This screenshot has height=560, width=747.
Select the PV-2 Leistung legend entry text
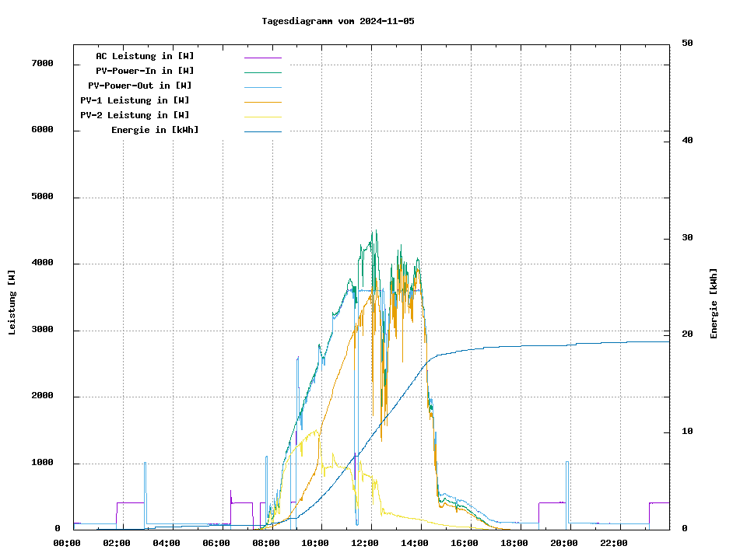pos(135,115)
